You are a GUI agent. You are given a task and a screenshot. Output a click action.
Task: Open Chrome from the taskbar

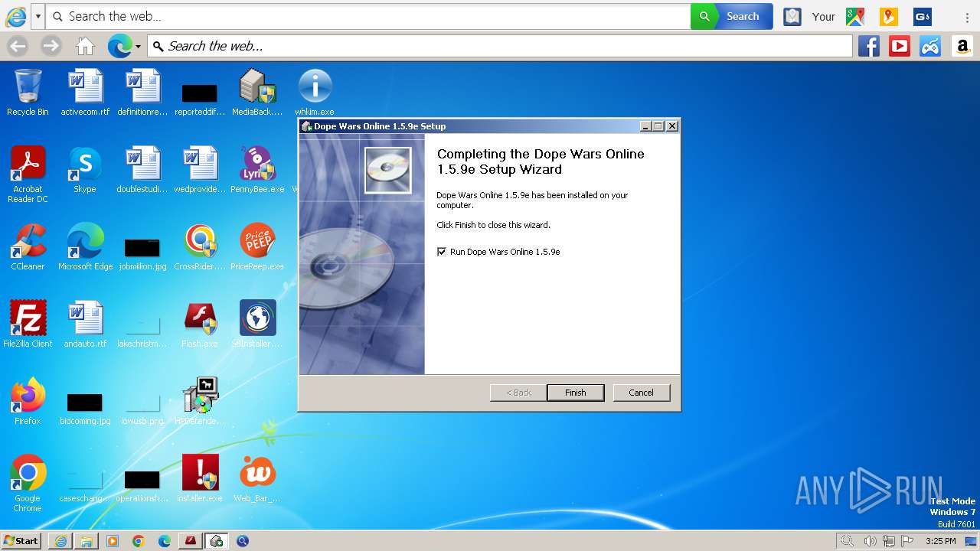[x=139, y=541]
